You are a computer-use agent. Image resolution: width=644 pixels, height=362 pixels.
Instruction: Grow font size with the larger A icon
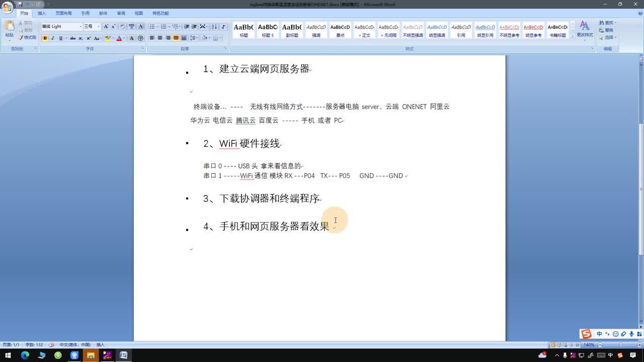pyautogui.click(x=106, y=26)
